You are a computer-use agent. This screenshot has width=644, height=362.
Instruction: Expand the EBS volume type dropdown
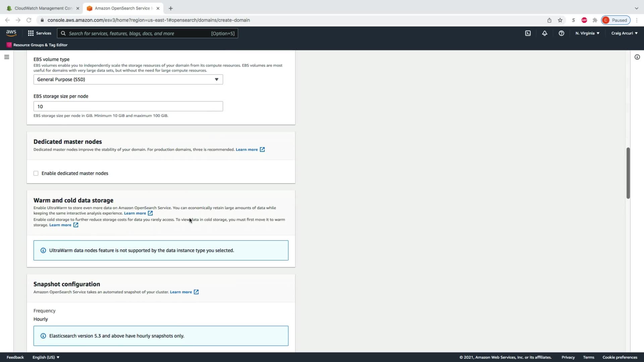[x=128, y=79]
